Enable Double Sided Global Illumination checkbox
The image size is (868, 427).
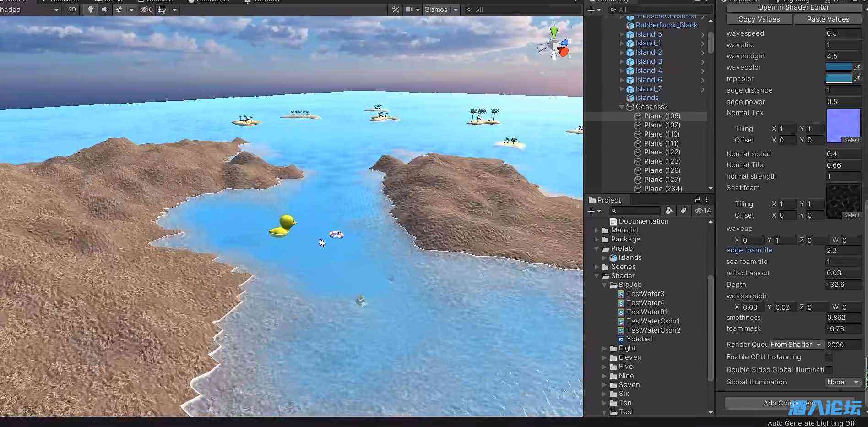(829, 370)
